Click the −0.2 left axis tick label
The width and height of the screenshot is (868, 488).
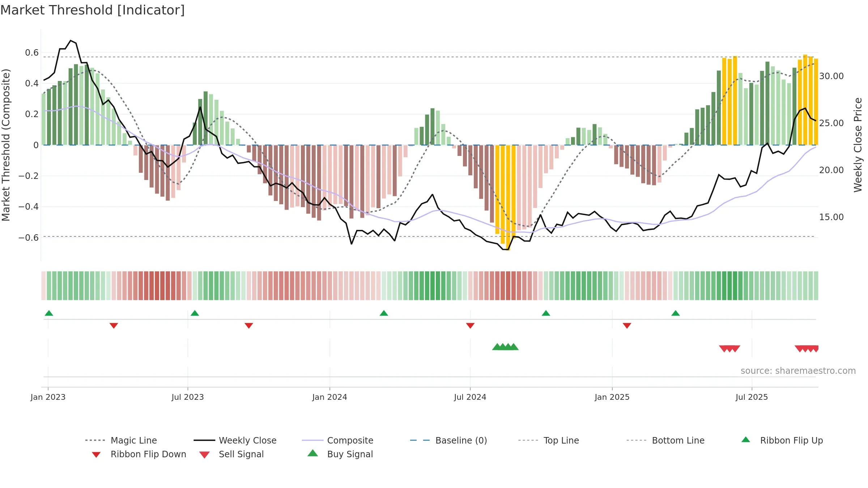[x=29, y=176]
